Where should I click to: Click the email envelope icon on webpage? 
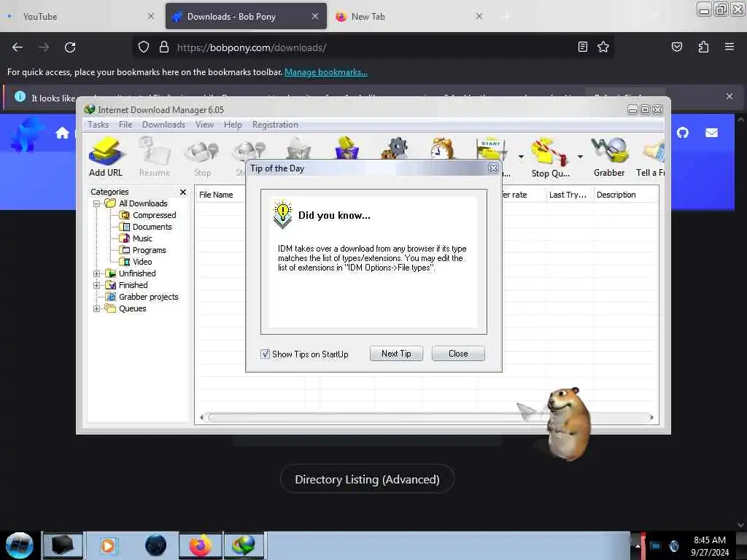coord(711,133)
